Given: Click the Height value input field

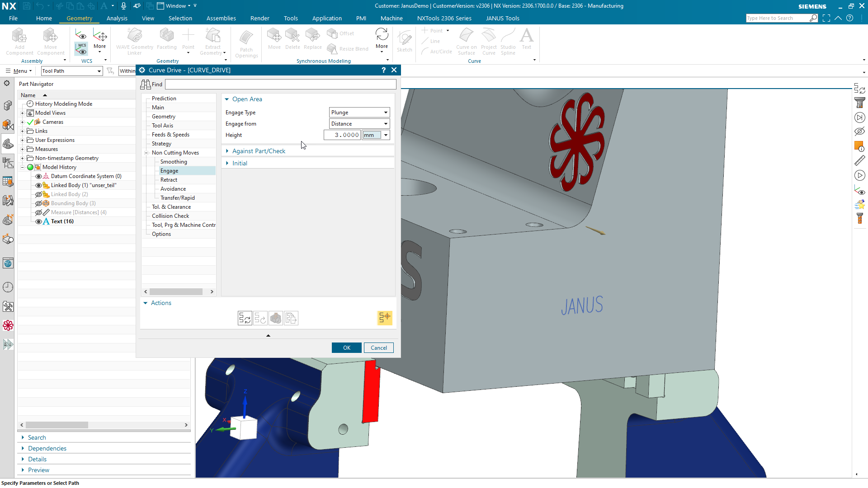Looking at the screenshot, I should click(342, 135).
